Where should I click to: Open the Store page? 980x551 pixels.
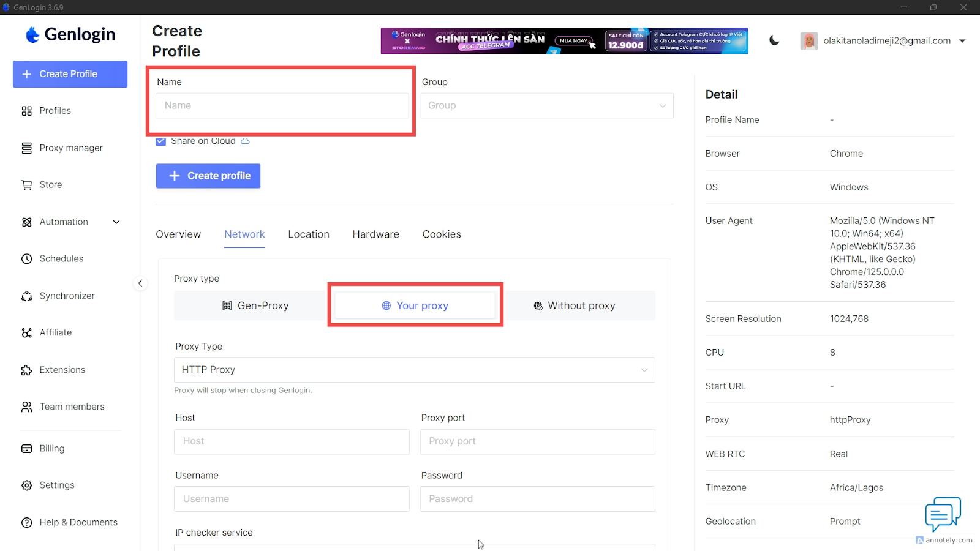click(x=51, y=185)
